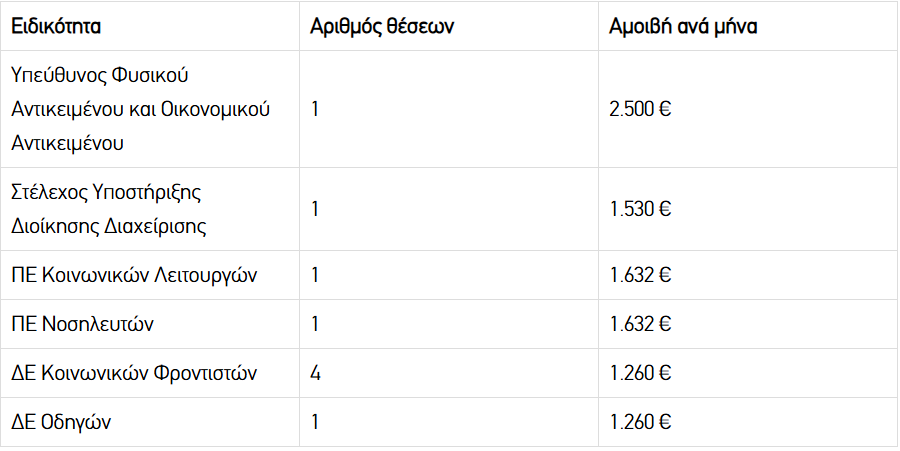Click the Αμοιβή ανά μήνα column header

point(748,26)
